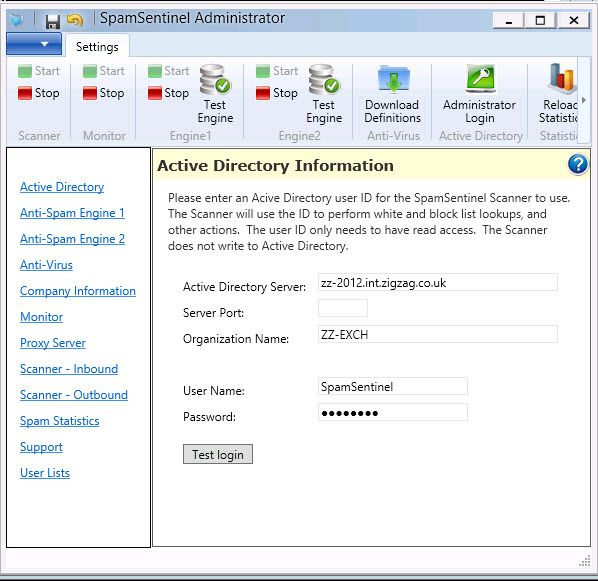
Task: Start Engine1
Action: [x=169, y=71]
